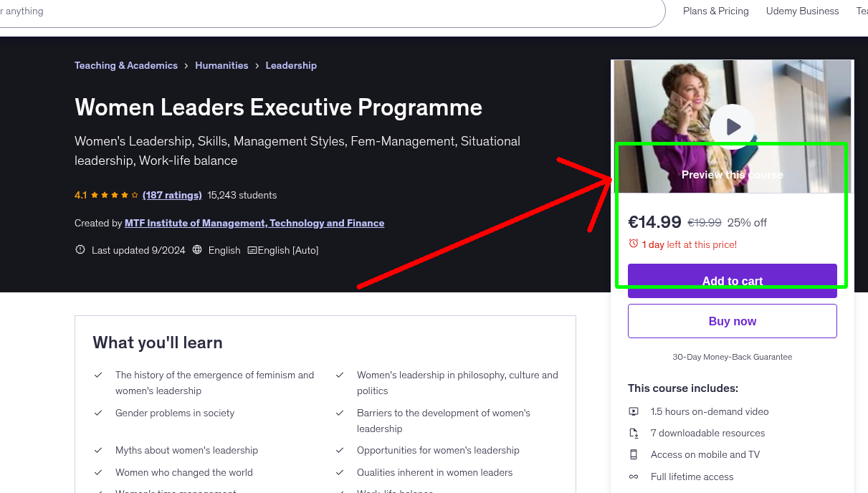The width and height of the screenshot is (868, 493).
Task: Click the mobile and TV access icon
Action: pos(634,454)
